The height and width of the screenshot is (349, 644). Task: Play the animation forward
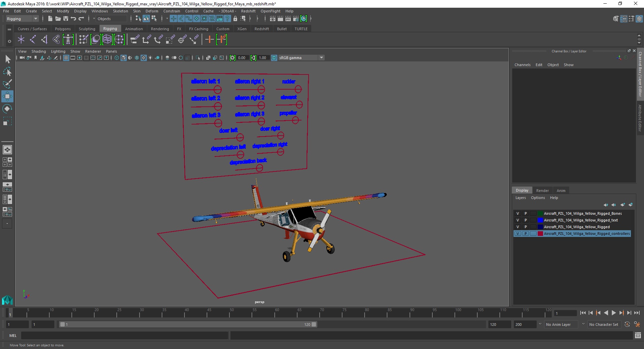613,313
